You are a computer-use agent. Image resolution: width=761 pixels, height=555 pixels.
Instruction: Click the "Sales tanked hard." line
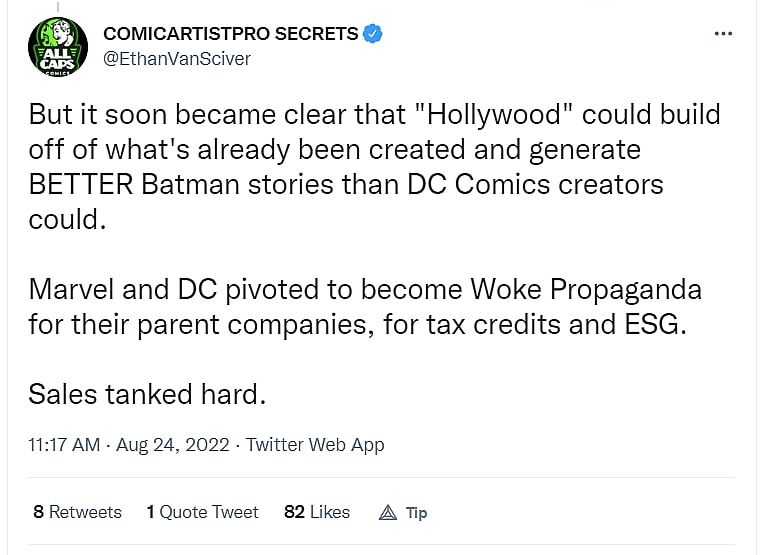point(147,394)
